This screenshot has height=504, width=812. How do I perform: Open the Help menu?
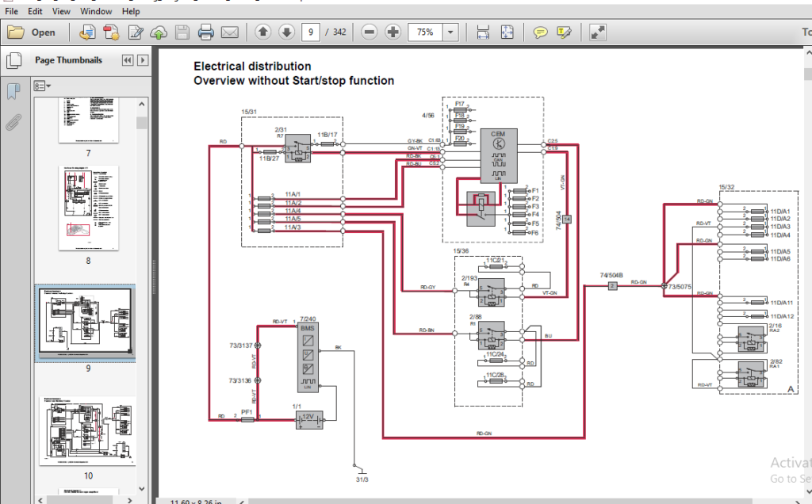pyautogui.click(x=131, y=11)
